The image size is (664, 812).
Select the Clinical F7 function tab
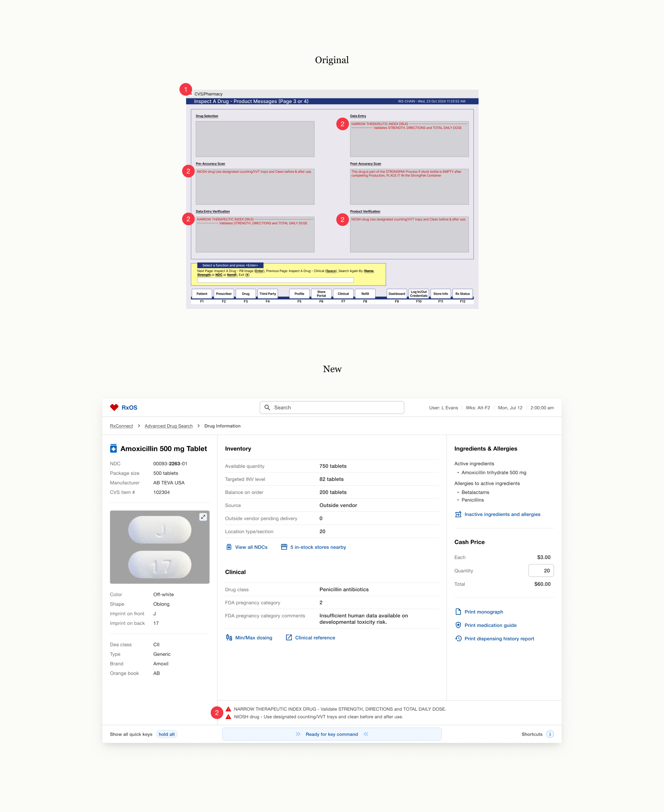tap(343, 294)
